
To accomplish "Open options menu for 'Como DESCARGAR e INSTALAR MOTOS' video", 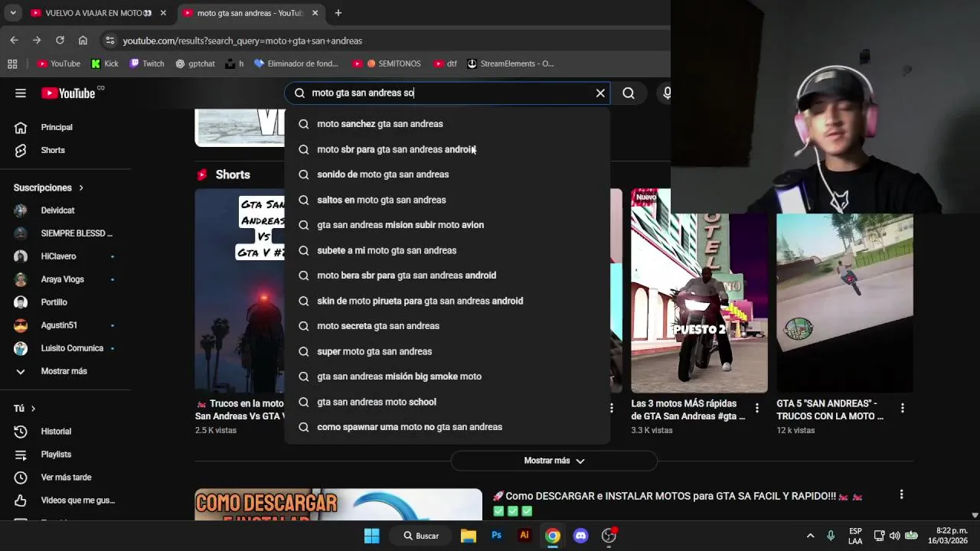I will point(902,495).
